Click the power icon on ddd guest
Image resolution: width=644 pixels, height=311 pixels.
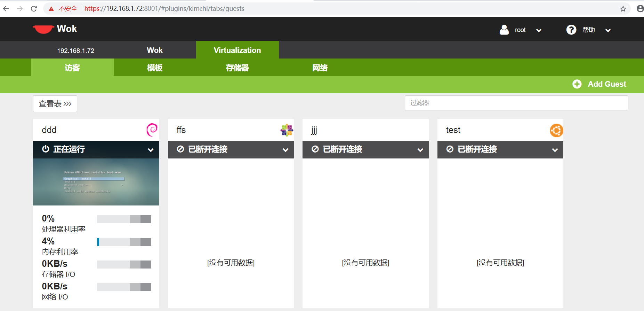pos(46,149)
